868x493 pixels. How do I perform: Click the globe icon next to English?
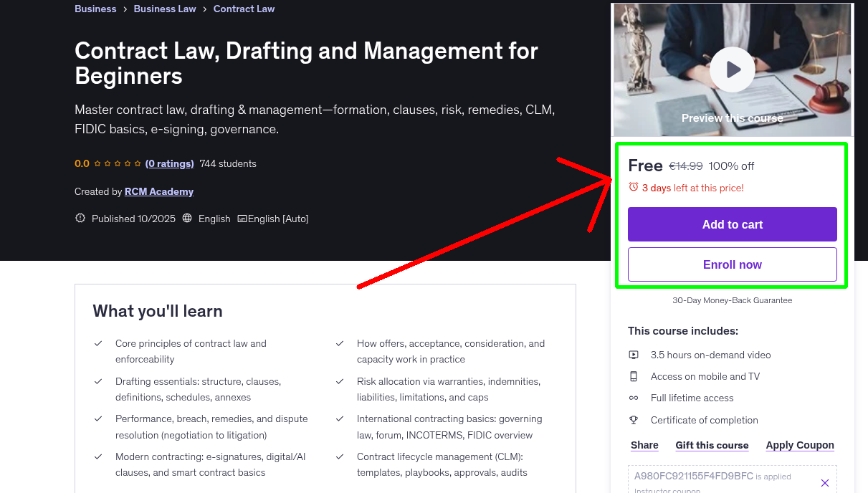point(186,219)
